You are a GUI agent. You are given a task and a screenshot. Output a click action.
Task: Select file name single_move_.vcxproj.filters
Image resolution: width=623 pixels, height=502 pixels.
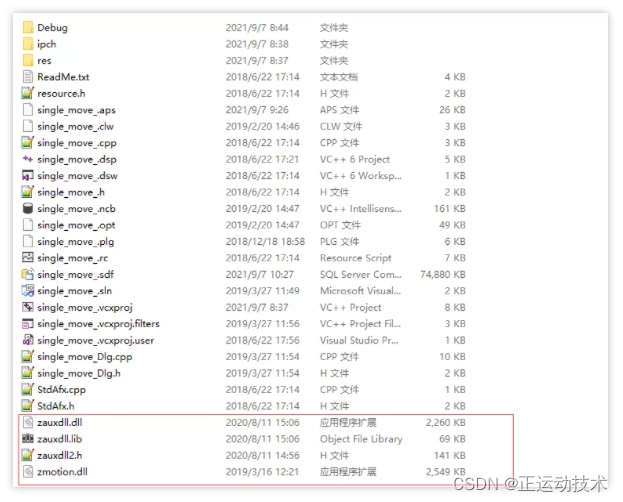[x=99, y=324]
